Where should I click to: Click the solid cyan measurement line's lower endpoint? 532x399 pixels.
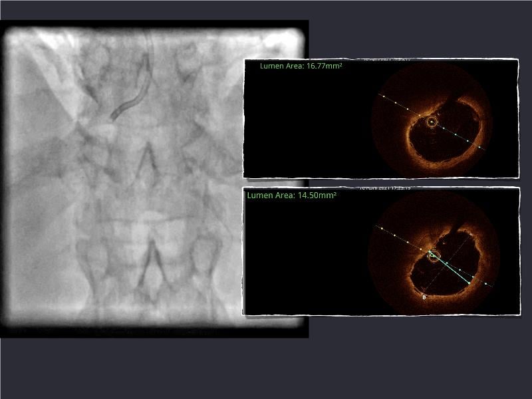coord(469,283)
